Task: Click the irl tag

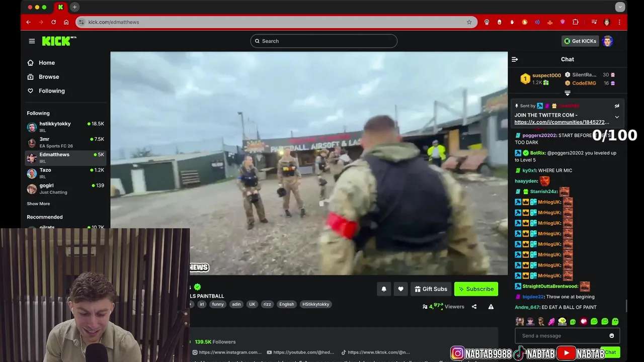Action: click(202, 304)
